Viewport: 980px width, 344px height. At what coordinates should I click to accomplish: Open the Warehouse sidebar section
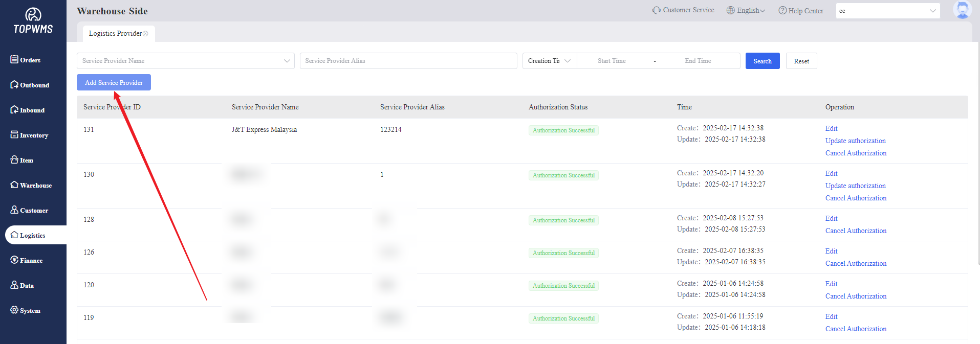(31, 185)
